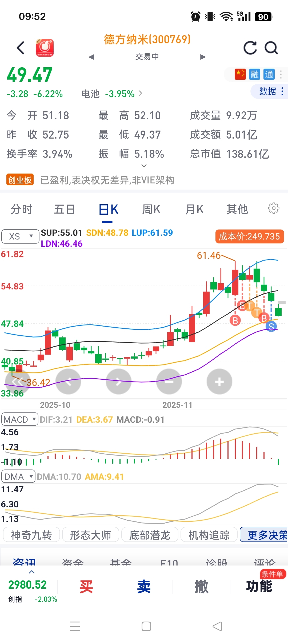The width and height of the screenshot is (288, 644).
Task: Zoom out chart with minus button
Action: tap(169, 382)
